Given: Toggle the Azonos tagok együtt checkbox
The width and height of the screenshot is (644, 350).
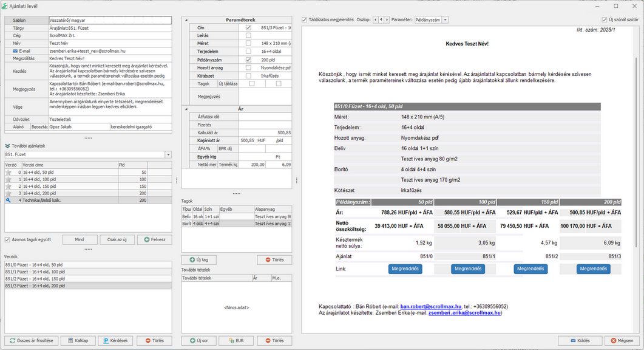Looking at the screenshot, I should pos(8,239).
